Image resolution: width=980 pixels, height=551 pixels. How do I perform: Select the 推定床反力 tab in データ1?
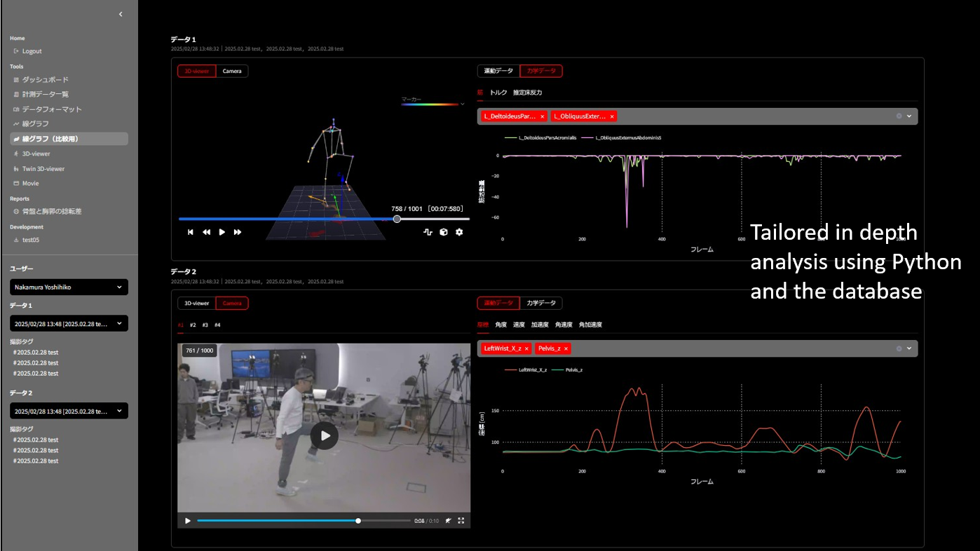527,93
